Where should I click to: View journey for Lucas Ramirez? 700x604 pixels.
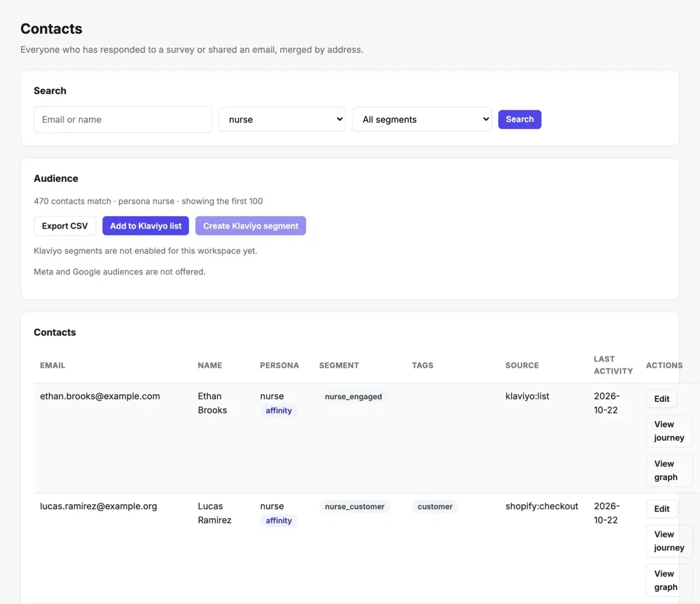[x=669, y=541]
